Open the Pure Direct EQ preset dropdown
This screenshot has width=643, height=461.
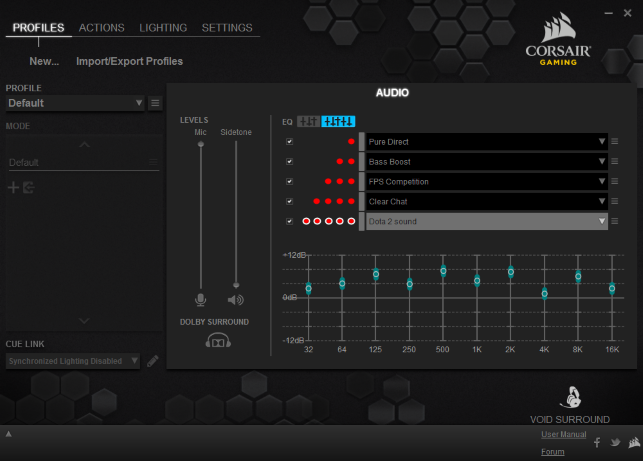(487, 141)
